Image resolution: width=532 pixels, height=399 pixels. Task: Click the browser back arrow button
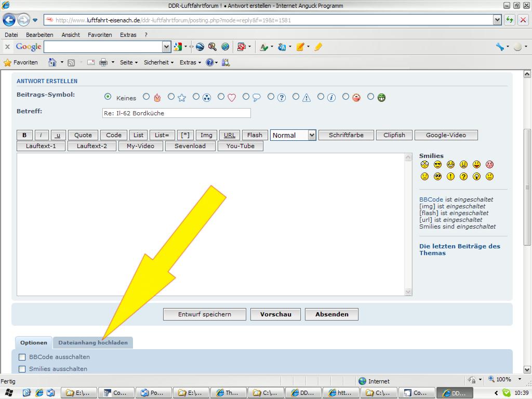(x=9, y=20)
